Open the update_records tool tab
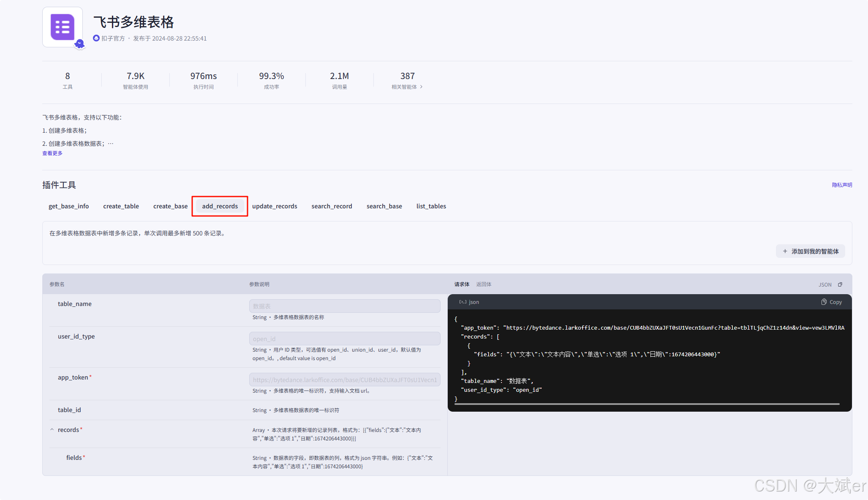 [275, 206]
